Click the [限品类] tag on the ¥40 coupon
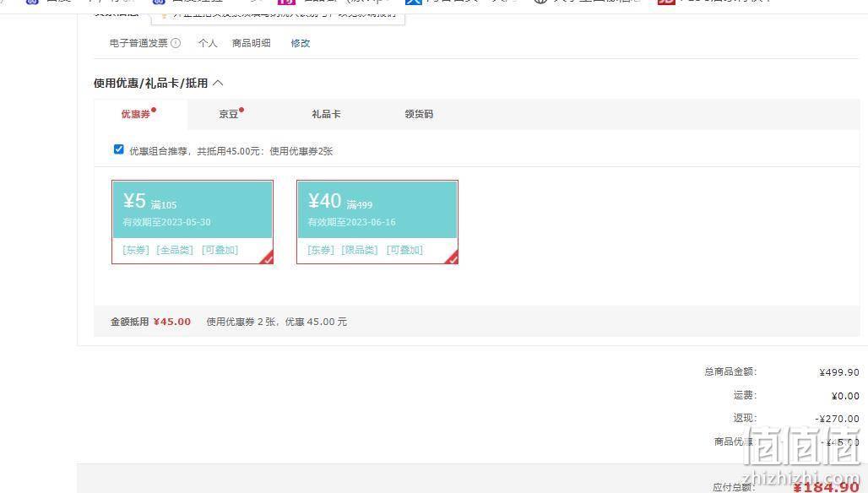This screenshot has width=868, height=493. coord(359,250)
